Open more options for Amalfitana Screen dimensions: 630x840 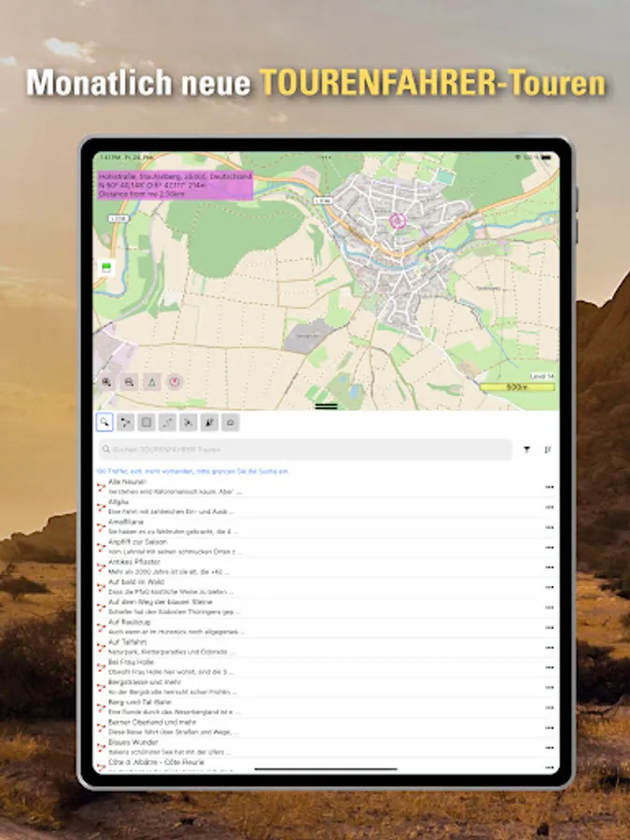click(549, 527)
